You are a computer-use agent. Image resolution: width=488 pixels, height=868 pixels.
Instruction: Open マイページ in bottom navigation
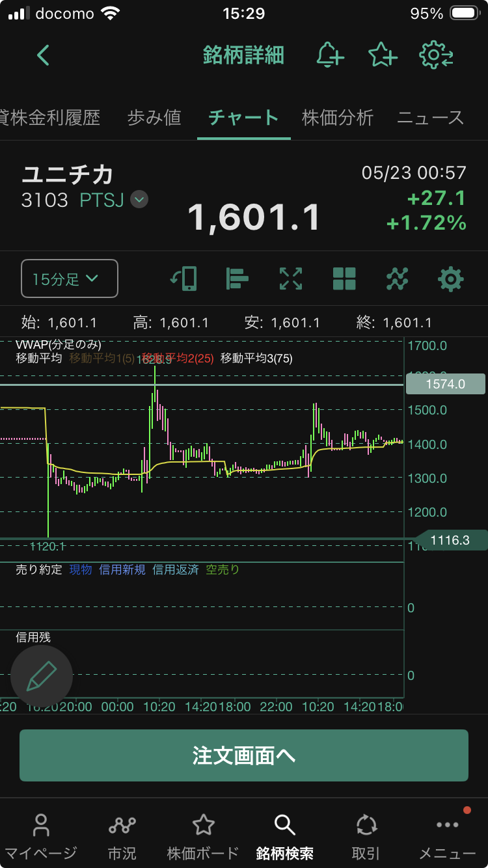click(41, 836)
